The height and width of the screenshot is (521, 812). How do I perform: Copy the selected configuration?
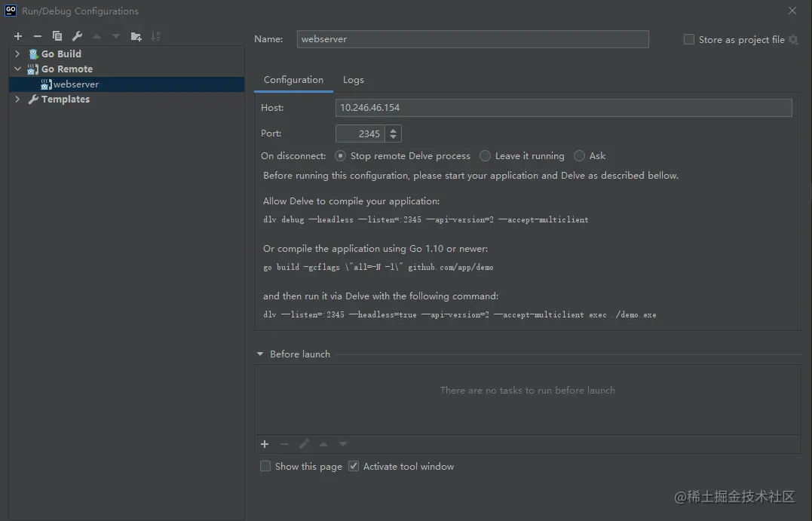coord(57,36)
